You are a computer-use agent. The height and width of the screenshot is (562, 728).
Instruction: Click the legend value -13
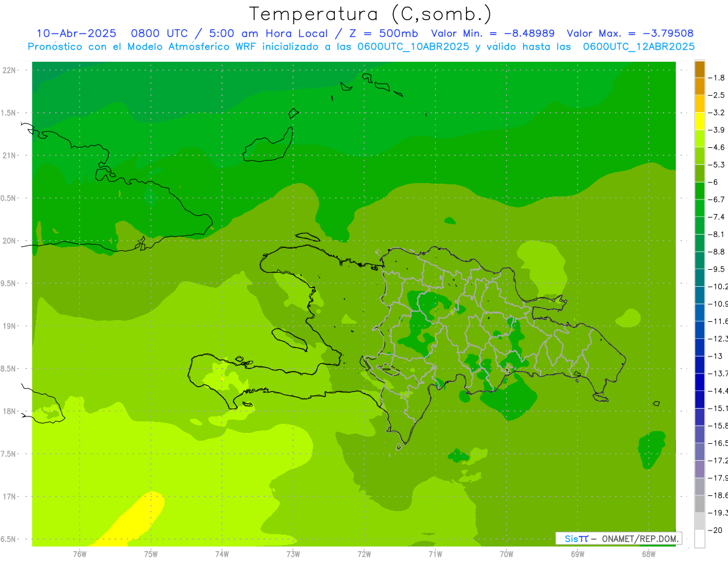[715, 356]
